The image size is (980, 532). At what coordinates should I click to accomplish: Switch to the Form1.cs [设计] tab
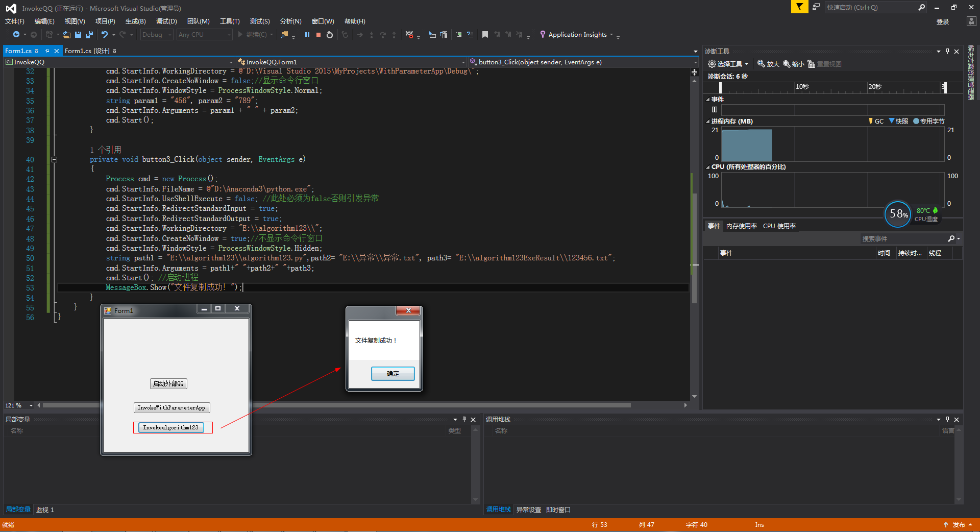88,51
